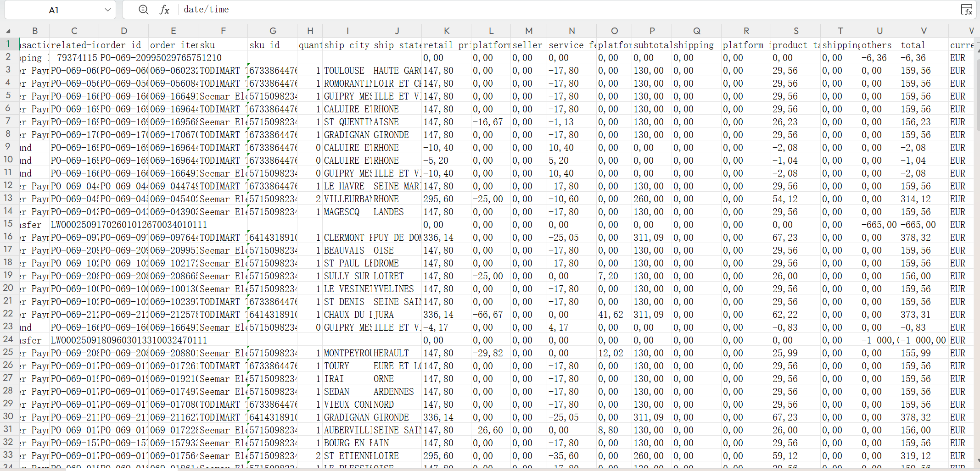
Task: Select column K header
Action: 446,31
